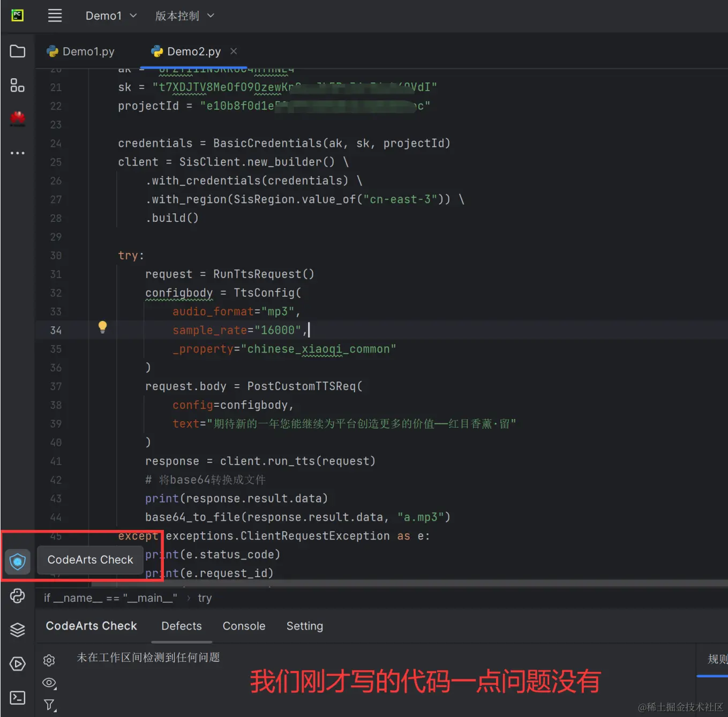
Task: Click the RunTtsRequest() call text
Action: 264,274
